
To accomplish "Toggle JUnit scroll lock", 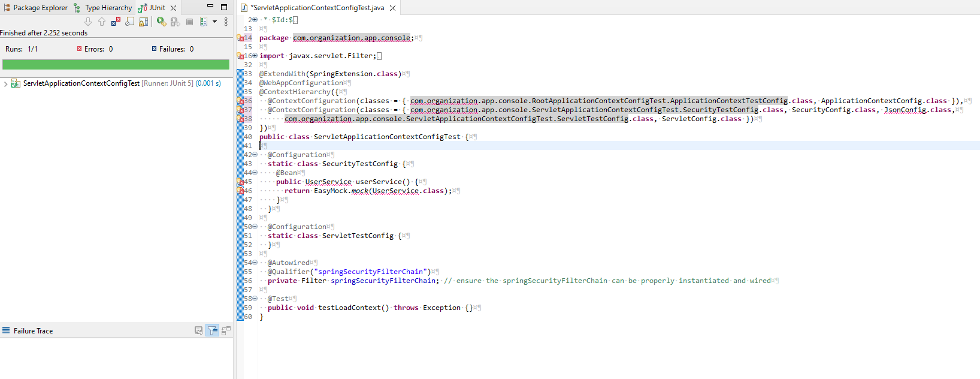I will click(143, 22).
